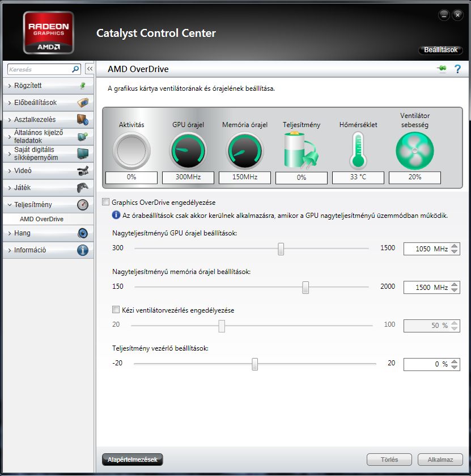
Task: Decrease power control percent down arrow
Action: coord(455,367)
